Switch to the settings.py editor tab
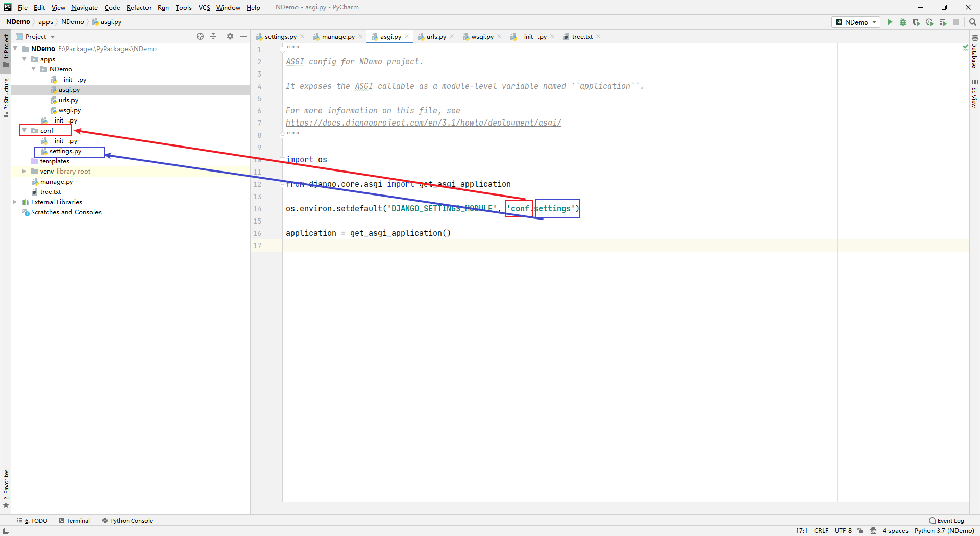980x536 pixels. pyautogui.click(x=280, y=37)
